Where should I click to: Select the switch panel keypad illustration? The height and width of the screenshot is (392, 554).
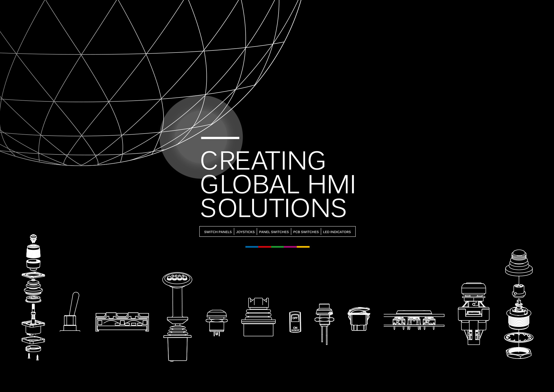tap(122, 322)
